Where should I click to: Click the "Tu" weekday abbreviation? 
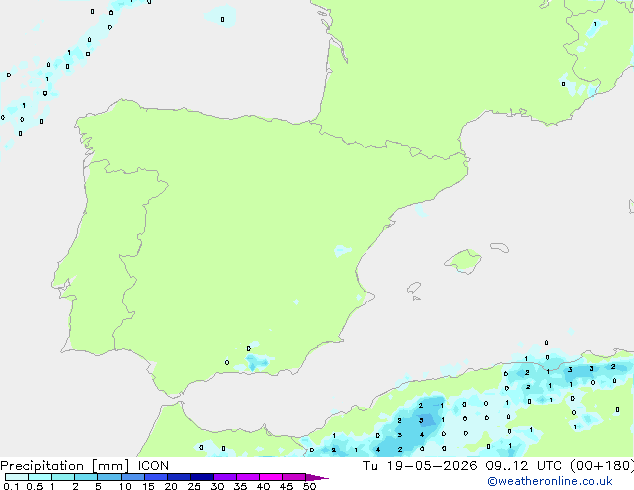click(x=370, y=466)
